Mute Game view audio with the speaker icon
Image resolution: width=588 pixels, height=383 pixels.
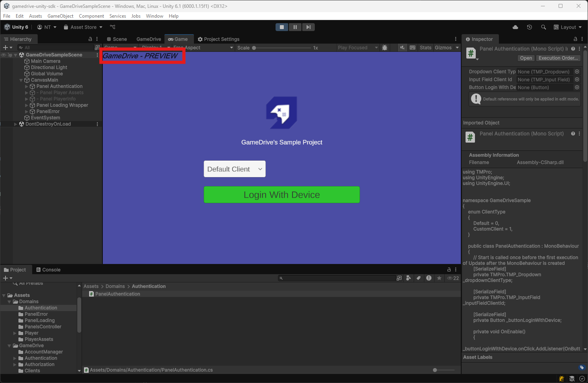click(402, 48)
